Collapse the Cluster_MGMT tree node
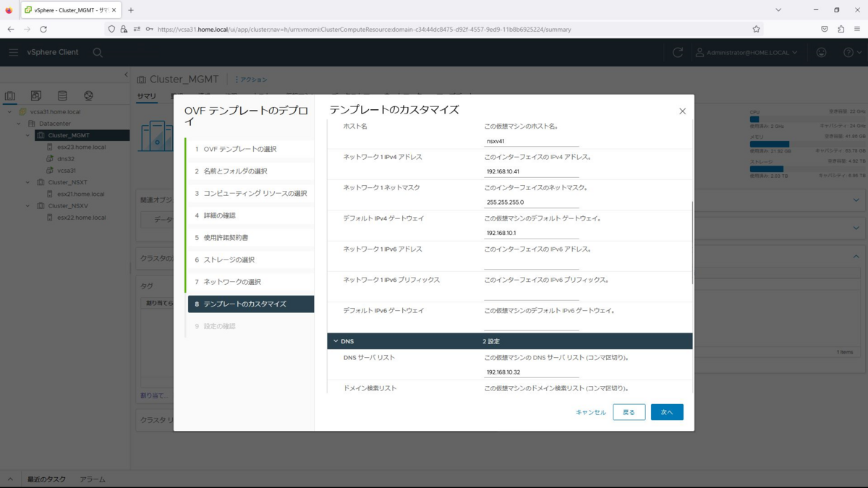This screenshot has width=868, height=488. [x=28, y=135]
